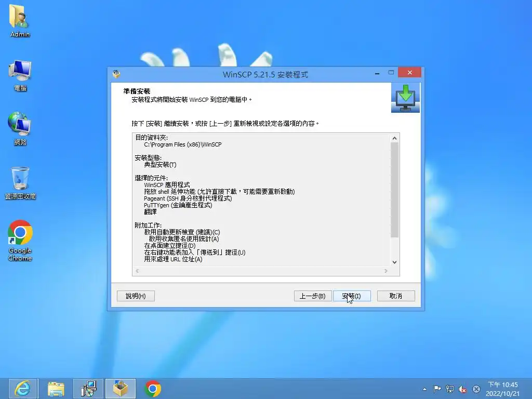Screen dimensions: 532x399
Task: Click the horizontal scroll left arrow
Action: (137, 271)
